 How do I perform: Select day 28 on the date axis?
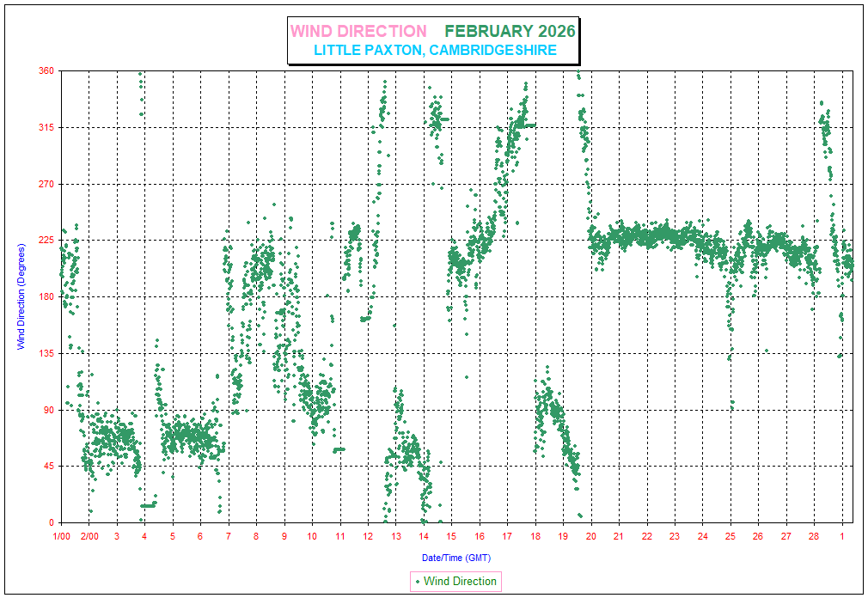click(814, 536)
